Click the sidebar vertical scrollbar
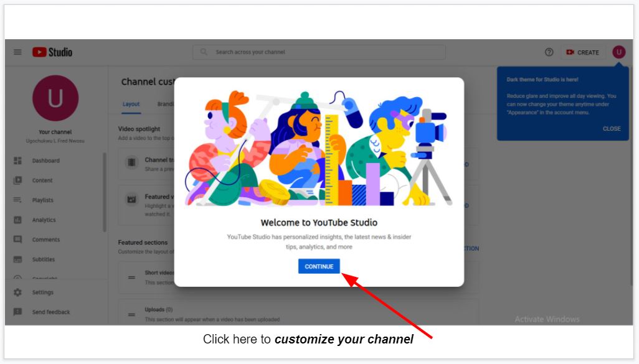 [x=105, y=193]
